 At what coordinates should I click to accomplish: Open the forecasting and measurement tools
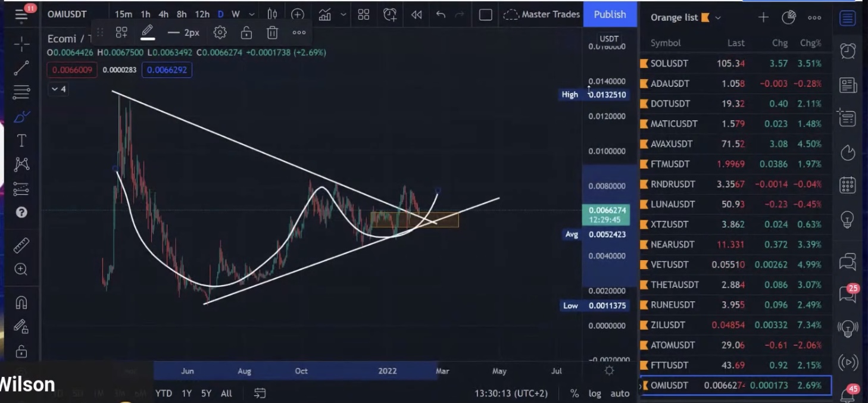(x=21, y=189)
